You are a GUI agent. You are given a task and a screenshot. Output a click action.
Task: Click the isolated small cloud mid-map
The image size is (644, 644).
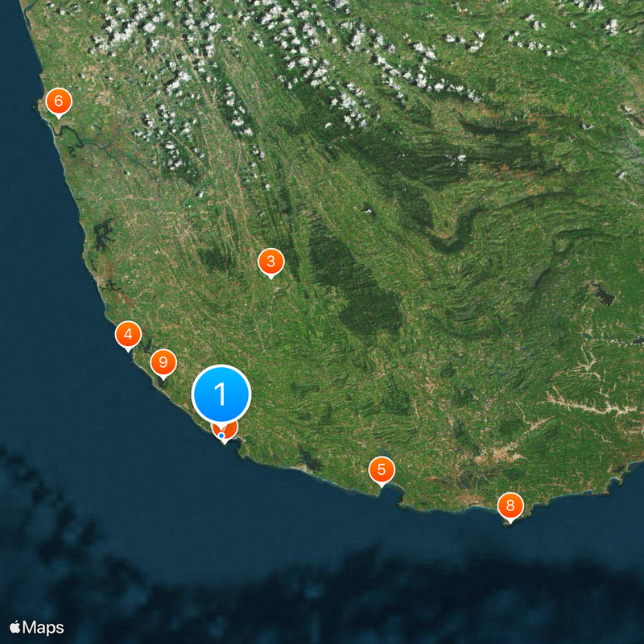[369, 211]
